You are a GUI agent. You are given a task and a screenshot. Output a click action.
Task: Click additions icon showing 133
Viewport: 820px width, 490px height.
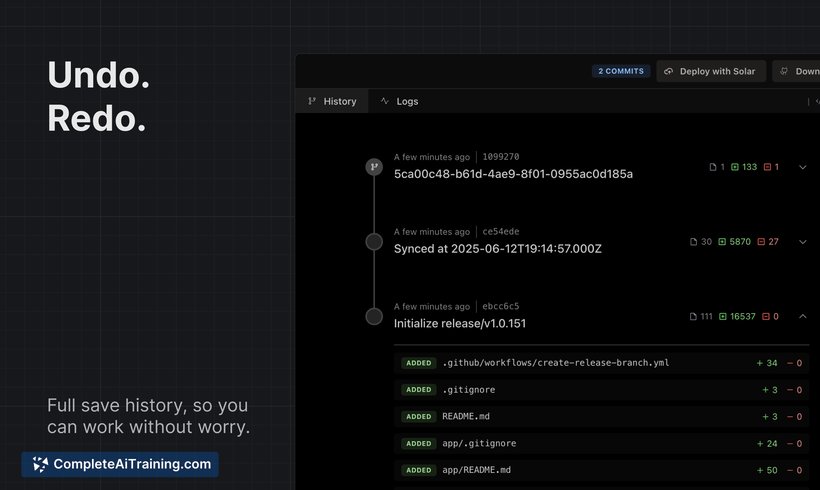pos(735,167)
